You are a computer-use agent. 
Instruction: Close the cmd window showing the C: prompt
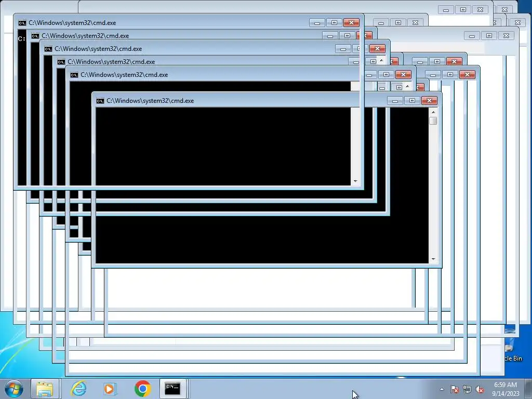tap(351, 23)
